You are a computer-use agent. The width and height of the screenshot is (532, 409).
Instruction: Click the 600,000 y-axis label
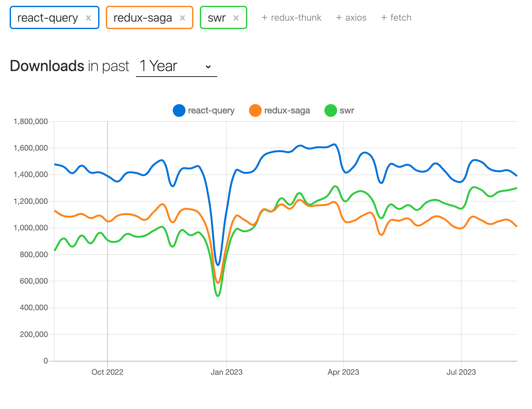click(34, 281)
